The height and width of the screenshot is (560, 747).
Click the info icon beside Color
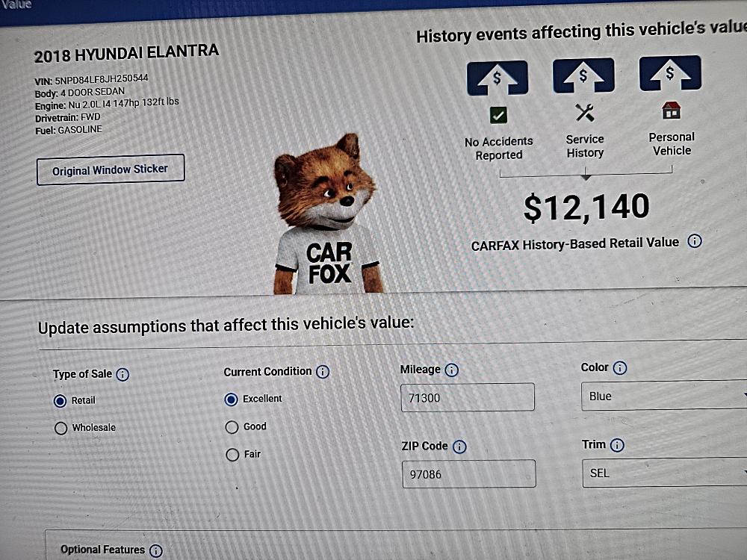pos(620,368)
